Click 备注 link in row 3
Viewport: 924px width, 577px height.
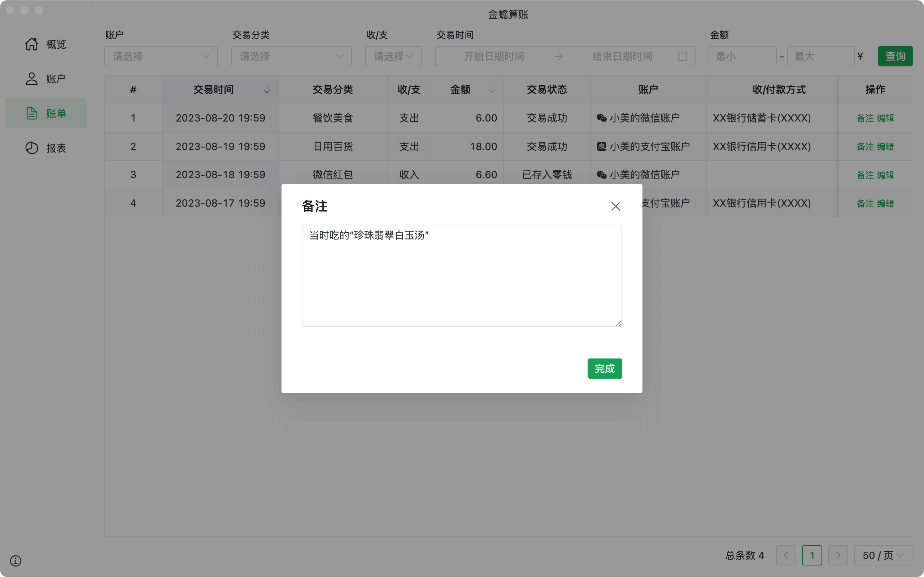[865, 175]
